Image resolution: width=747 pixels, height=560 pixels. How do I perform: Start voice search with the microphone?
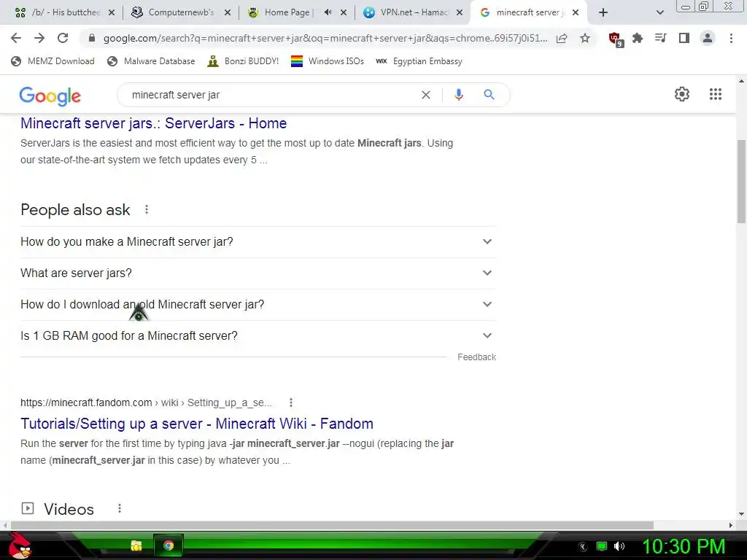[x=458, y=95]
